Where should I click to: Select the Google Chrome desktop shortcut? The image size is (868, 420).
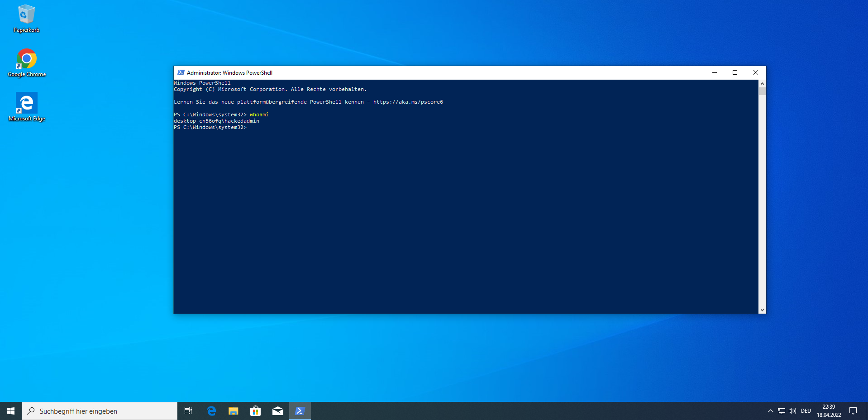pos(27,62)
